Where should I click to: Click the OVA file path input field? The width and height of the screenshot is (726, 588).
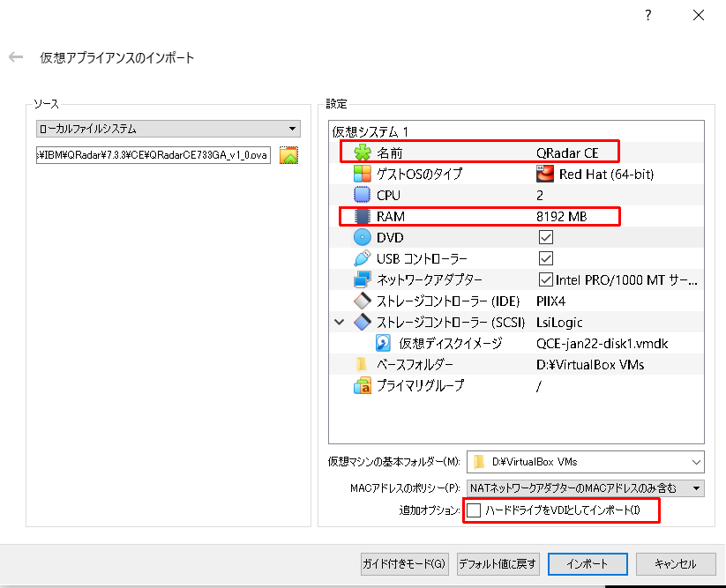153,155
